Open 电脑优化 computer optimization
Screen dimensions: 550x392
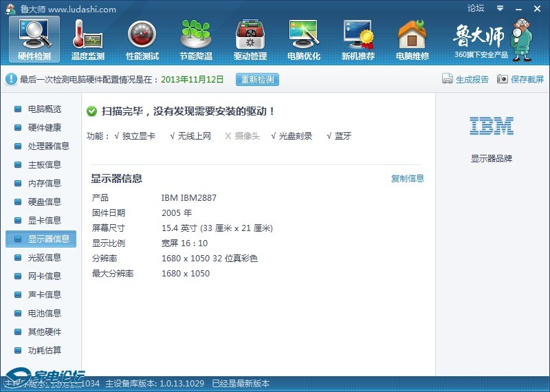(304, 40)
